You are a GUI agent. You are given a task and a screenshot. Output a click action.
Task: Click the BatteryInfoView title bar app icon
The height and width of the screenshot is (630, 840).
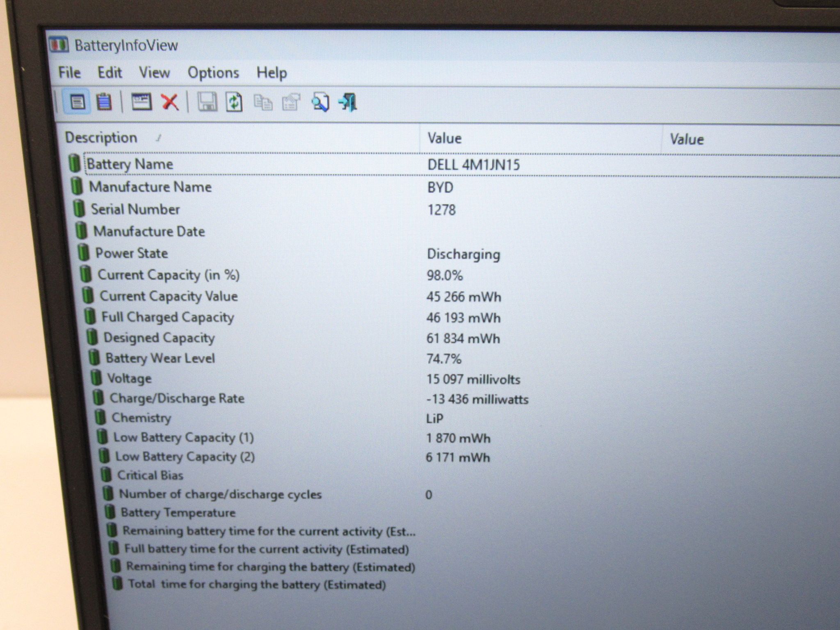58,45
